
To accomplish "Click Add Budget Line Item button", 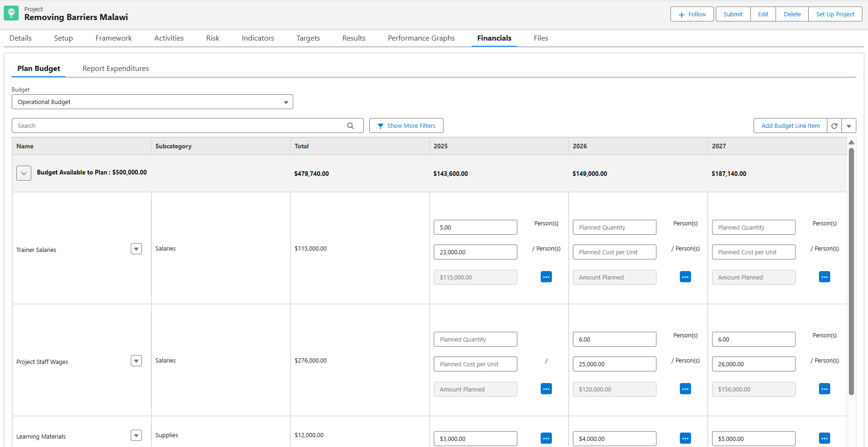I will pyautogui.click(x=790, y=126).
